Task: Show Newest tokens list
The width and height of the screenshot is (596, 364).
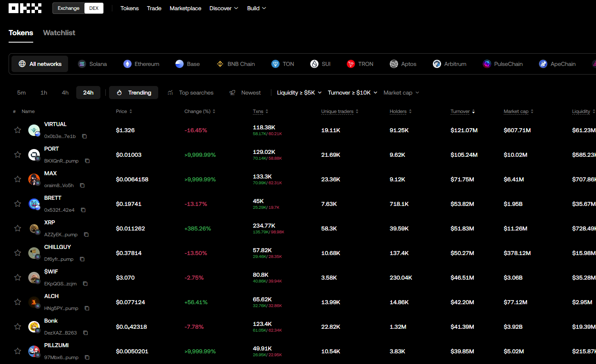Action: tap(245, 93)
